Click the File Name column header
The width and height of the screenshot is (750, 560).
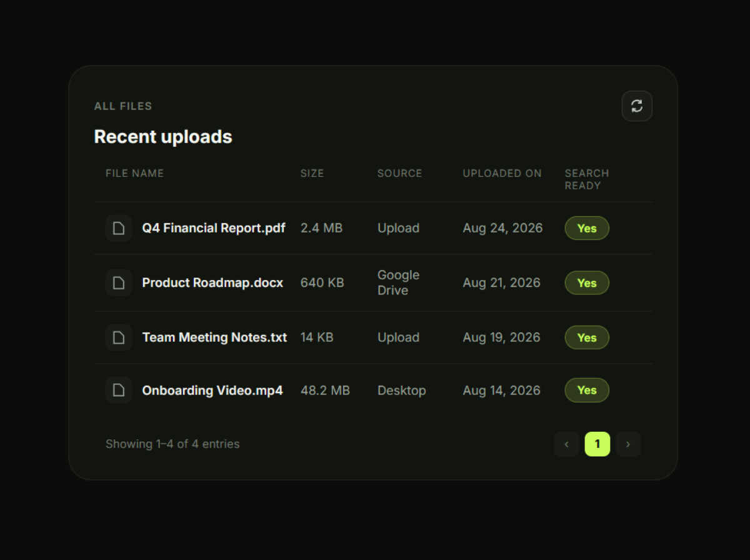(134, 173)
